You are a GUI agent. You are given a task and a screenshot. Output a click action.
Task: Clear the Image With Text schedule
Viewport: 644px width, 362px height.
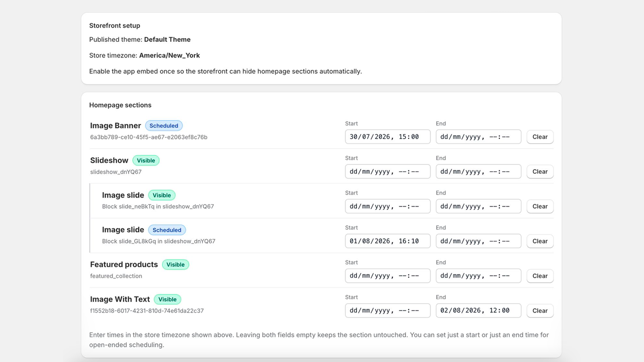tap(540, 311)
